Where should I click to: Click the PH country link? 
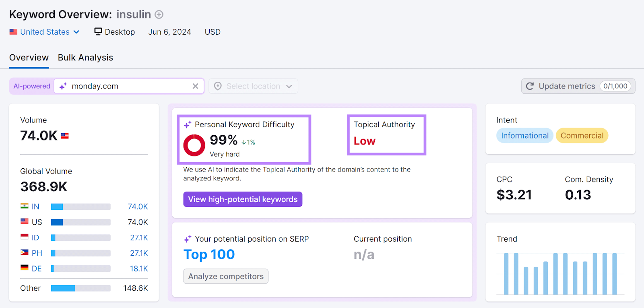click(x=37, y=253)
